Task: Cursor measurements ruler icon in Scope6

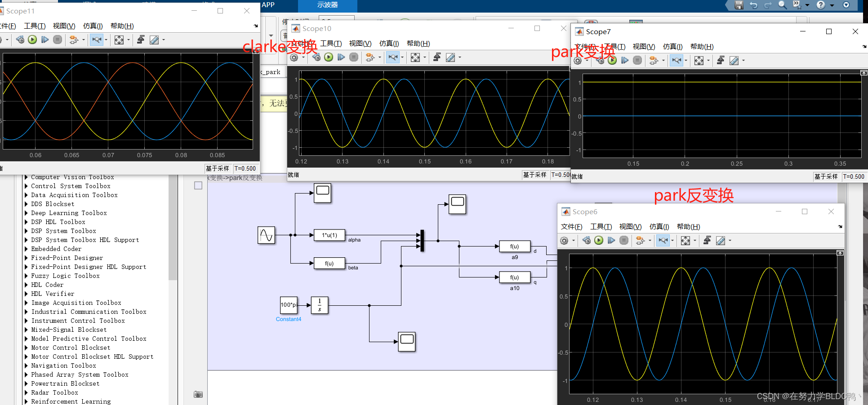Action: (721, 241)
